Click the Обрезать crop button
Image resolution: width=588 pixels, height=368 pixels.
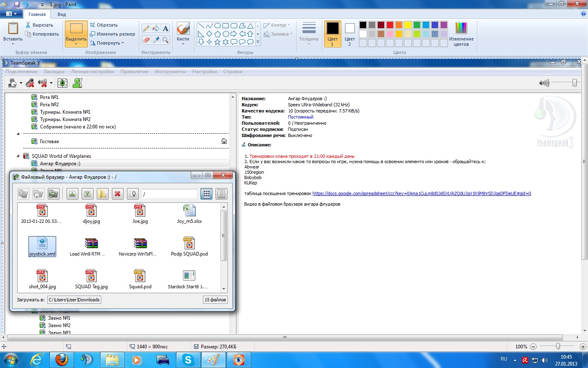coord(104,25)
